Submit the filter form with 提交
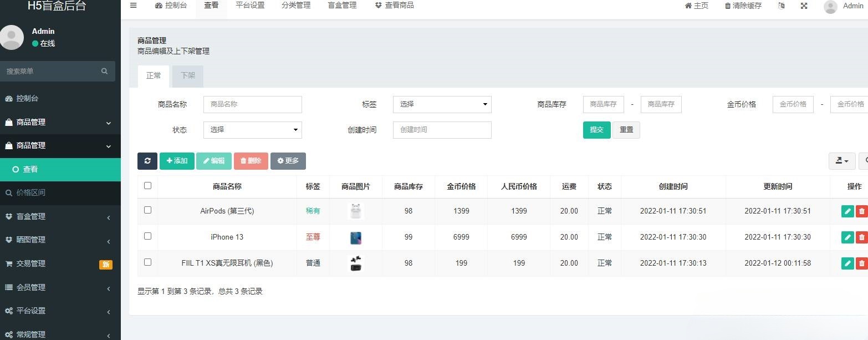 596,130
